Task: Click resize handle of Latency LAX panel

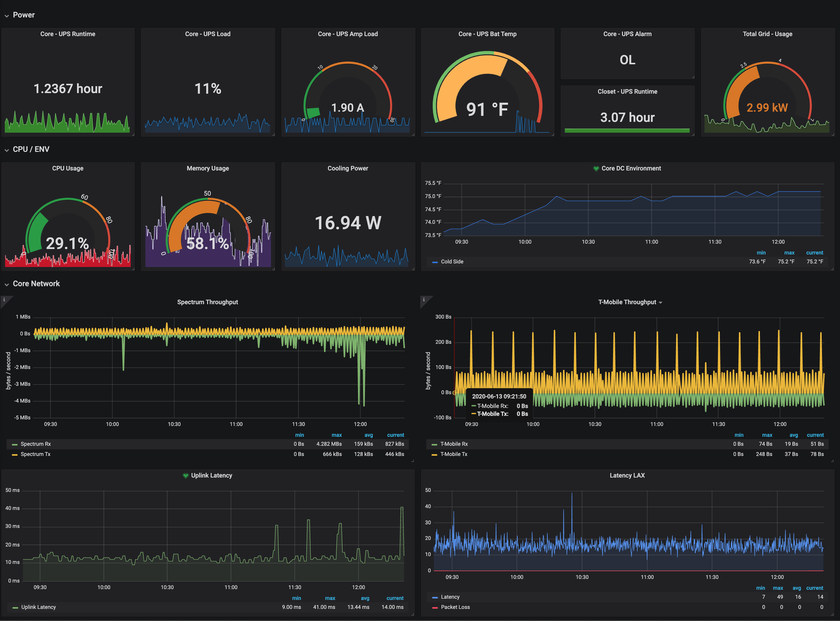Action: point(832,614)
